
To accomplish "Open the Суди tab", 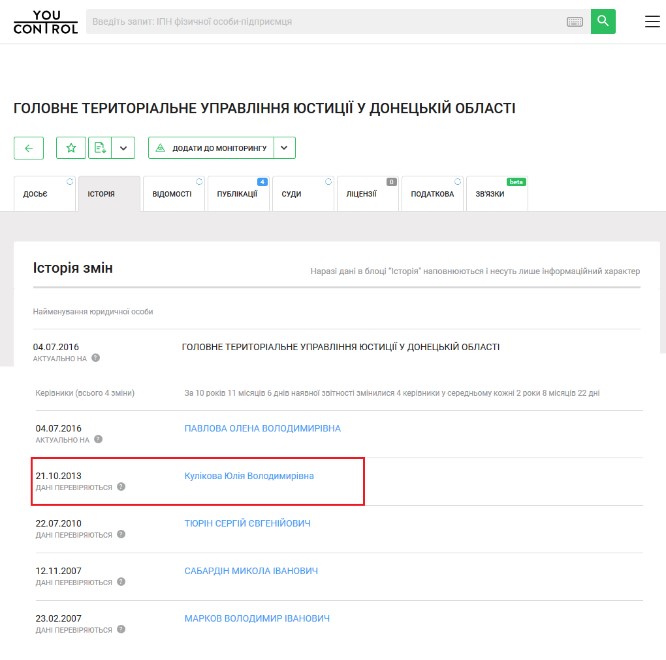I will click(x=291, y=194).
